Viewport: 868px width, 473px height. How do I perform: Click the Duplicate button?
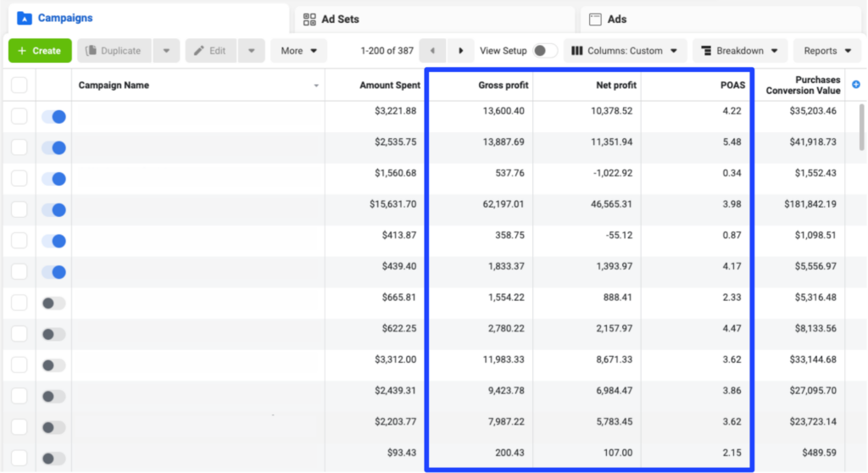(x=114, y=50)
